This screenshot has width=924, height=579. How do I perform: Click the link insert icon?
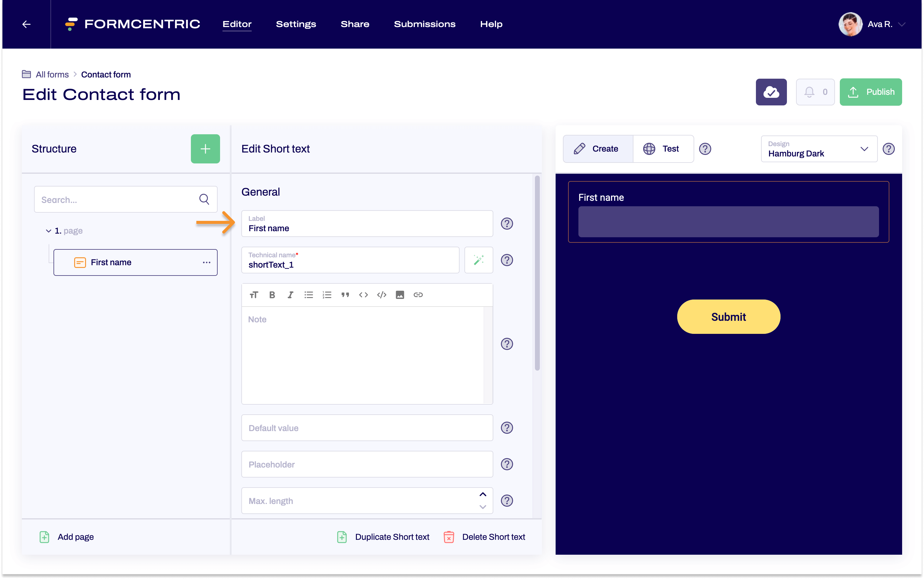pos(418,294)
